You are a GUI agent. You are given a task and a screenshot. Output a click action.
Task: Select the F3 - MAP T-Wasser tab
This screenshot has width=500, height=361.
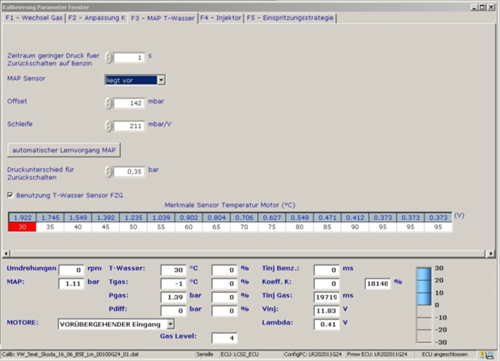pyautogui.click(x=163, y=18)
